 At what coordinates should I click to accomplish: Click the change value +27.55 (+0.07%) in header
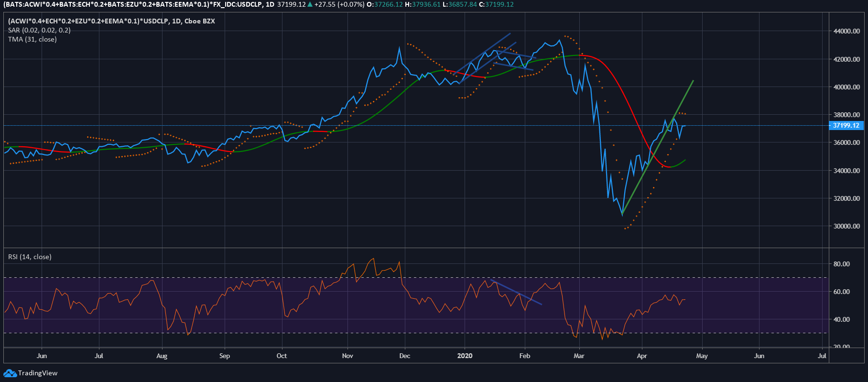point(339,4)
